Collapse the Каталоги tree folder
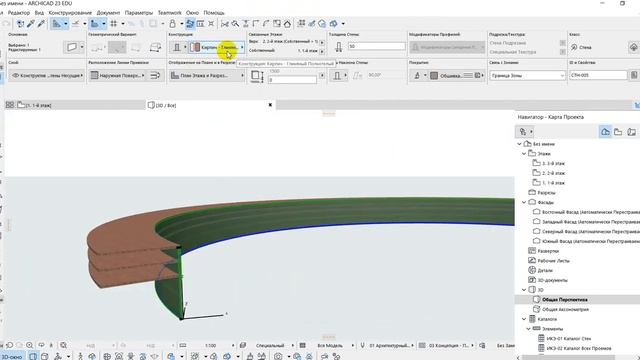Viewport: 640px width, 360px height. 524,319
